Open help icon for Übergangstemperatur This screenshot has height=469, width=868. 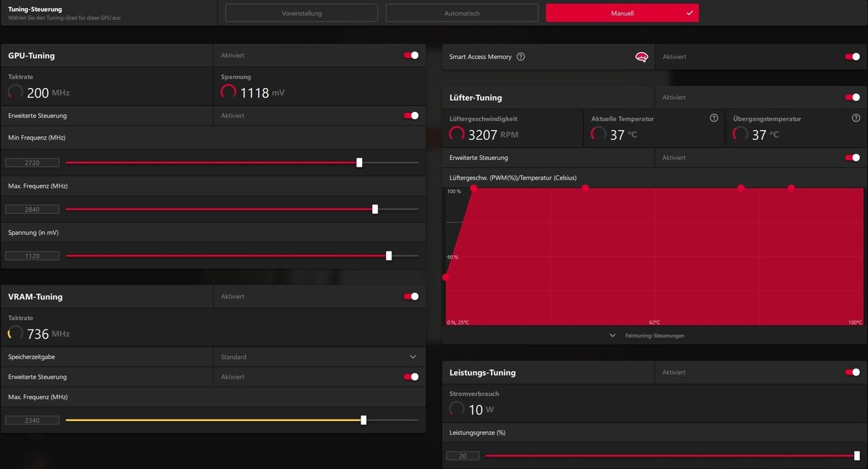pyautogui.click(x=856, y=118)
